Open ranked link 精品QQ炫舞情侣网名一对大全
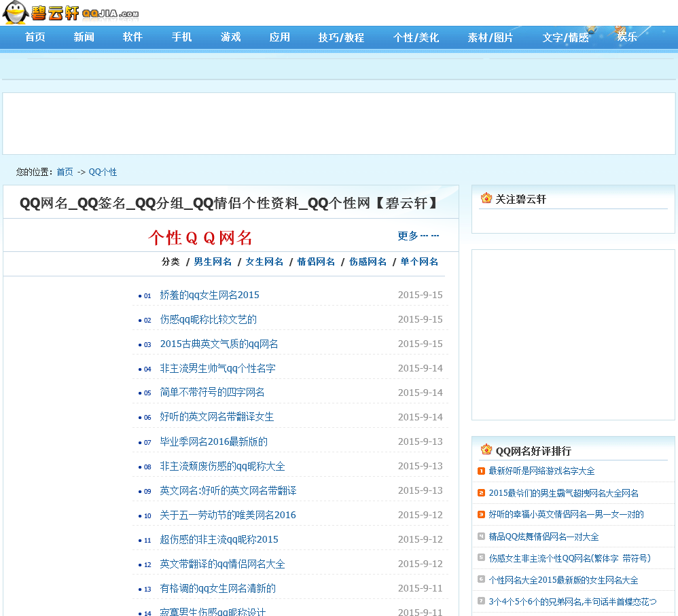The image size is (678, 616). pyautogui.click(x=544, y=537)
